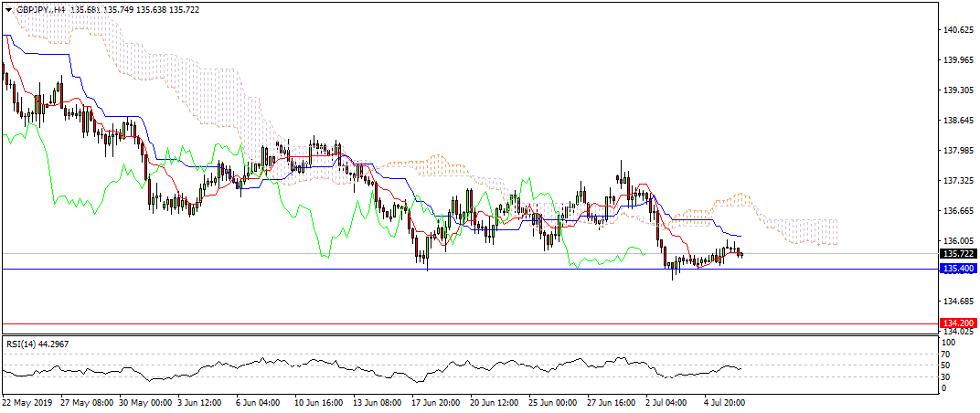Screen dimensions: 980x413
Task: Select the blue horizontal line at 135.400
Action: click(457, 269)
